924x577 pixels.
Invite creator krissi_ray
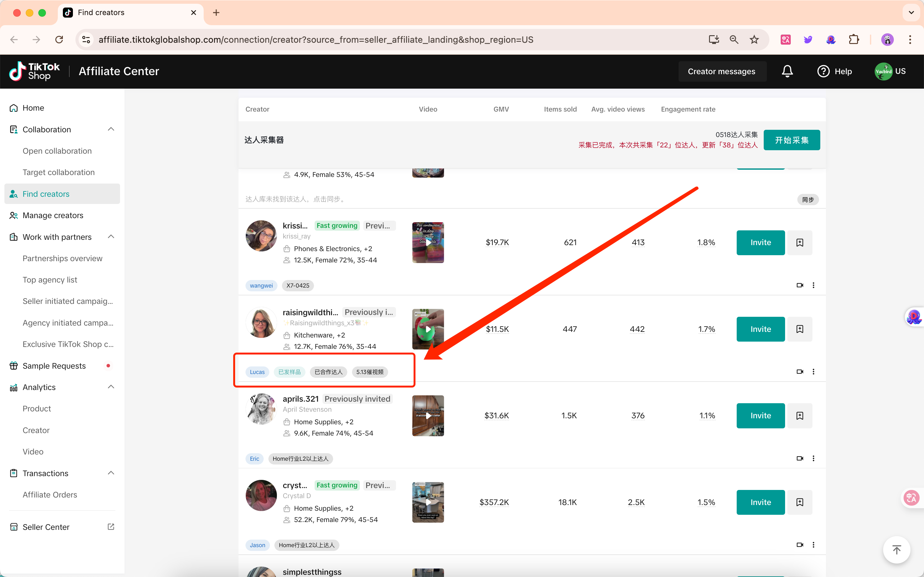[x=760, y=243]
